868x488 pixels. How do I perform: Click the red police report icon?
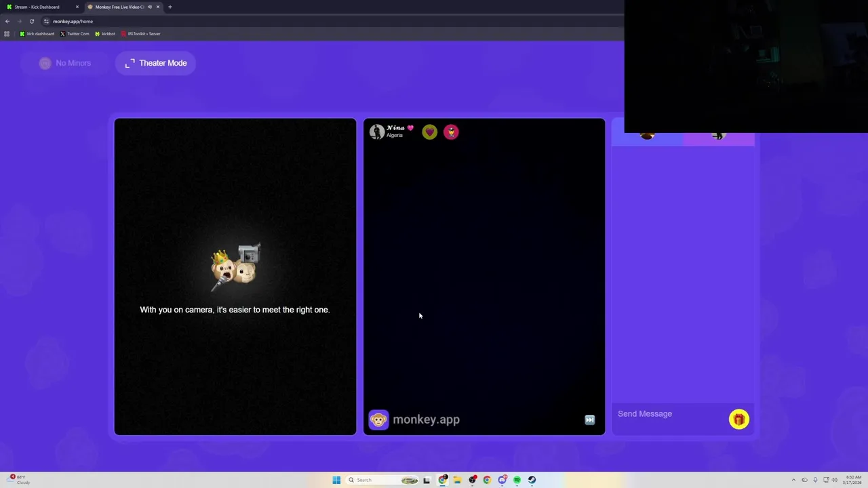tap(451, 132)
